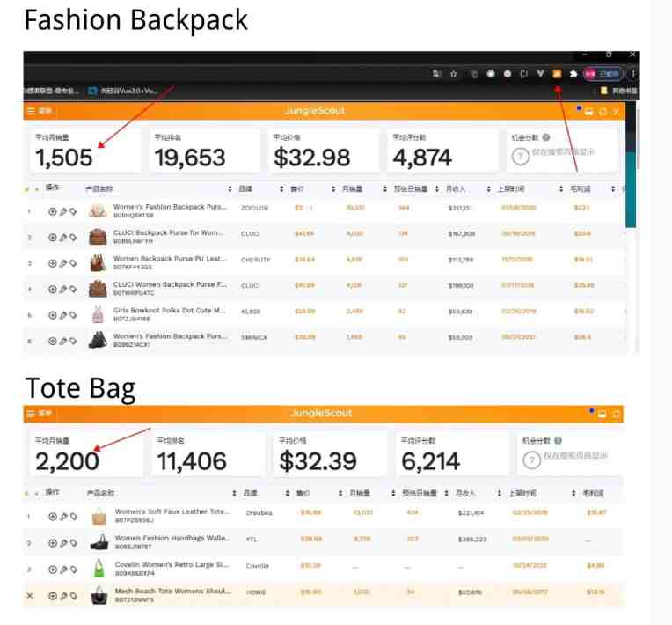Open the browser profile button
This screenshot has height=625, width=672.
tap(603, 74)
